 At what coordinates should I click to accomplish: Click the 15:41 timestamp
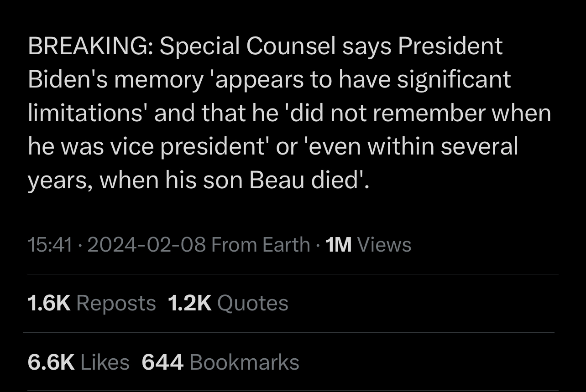point(50,245)
